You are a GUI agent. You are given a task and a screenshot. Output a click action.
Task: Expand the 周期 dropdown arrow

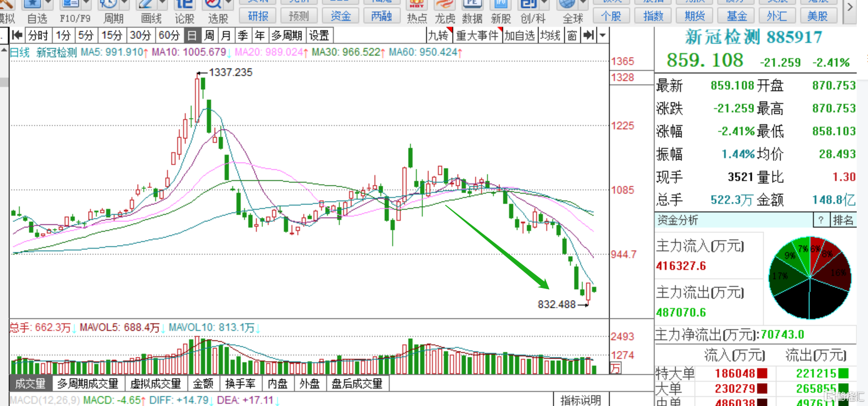[x=125, y=3]
